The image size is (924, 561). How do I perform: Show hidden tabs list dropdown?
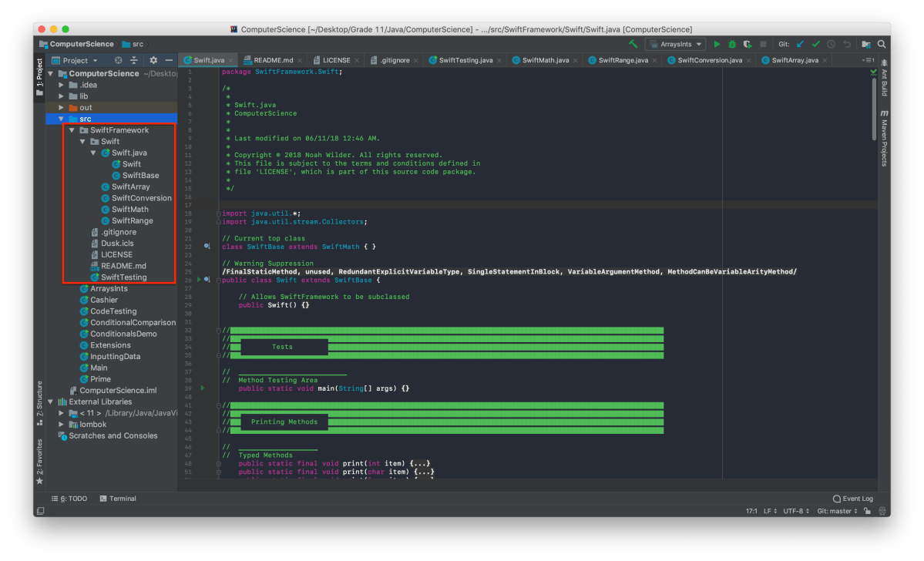(x=868, y=60)
